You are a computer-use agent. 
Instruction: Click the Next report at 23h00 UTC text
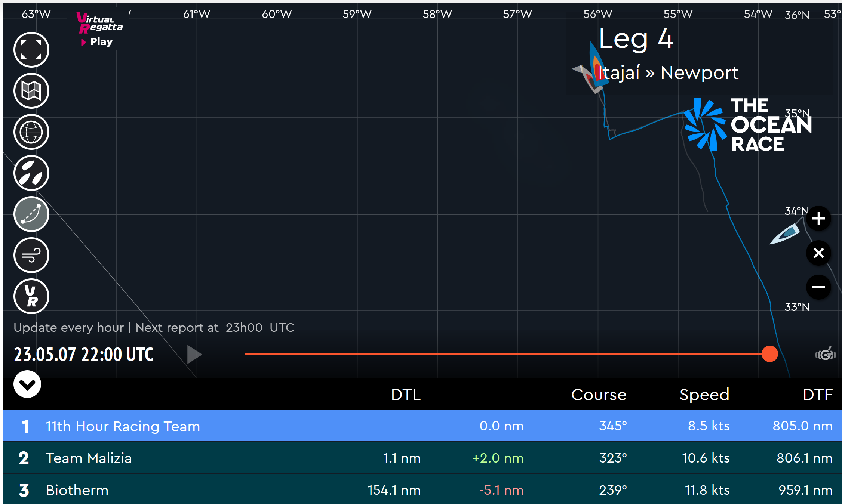click(215, 328)
